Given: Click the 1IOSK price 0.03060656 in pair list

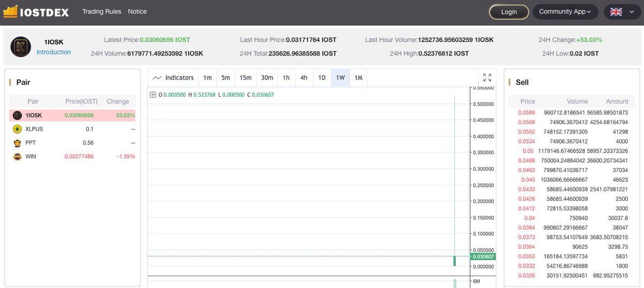Looking at the screenshot, I should point(79,115).
